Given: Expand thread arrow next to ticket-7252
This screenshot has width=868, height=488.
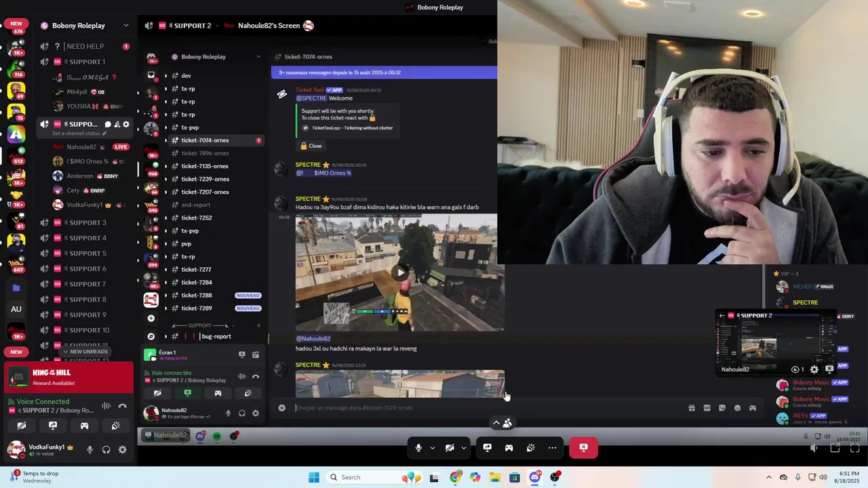Looking at the screenshot, I should [x=165, y=218].
